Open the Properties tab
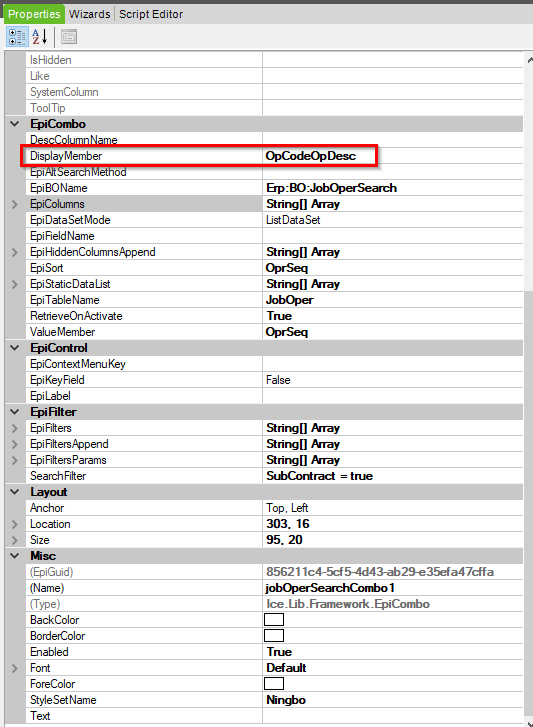The height and width of the screenshot is (727, 533). [x=34, y=14]
